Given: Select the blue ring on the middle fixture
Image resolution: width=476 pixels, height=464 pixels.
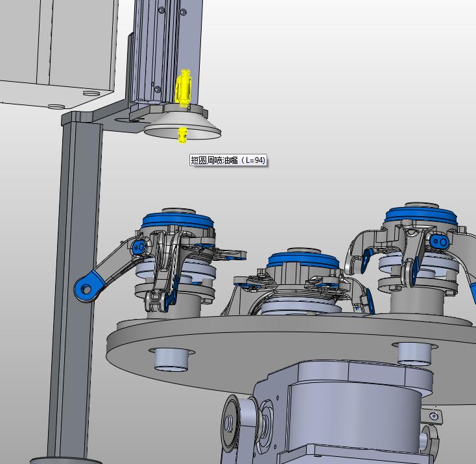Looking at the screenshot, I should coord(303,261).
